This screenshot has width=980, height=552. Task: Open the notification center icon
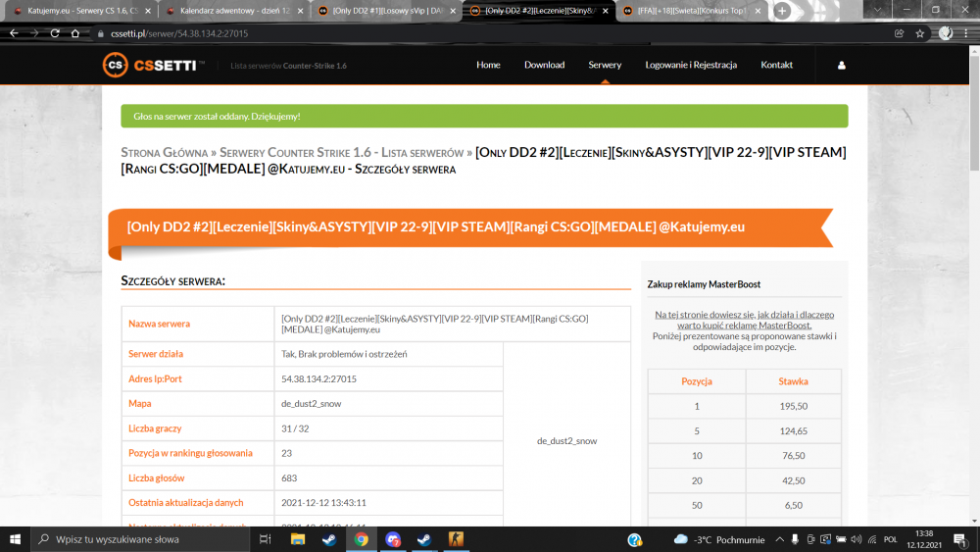960,539
